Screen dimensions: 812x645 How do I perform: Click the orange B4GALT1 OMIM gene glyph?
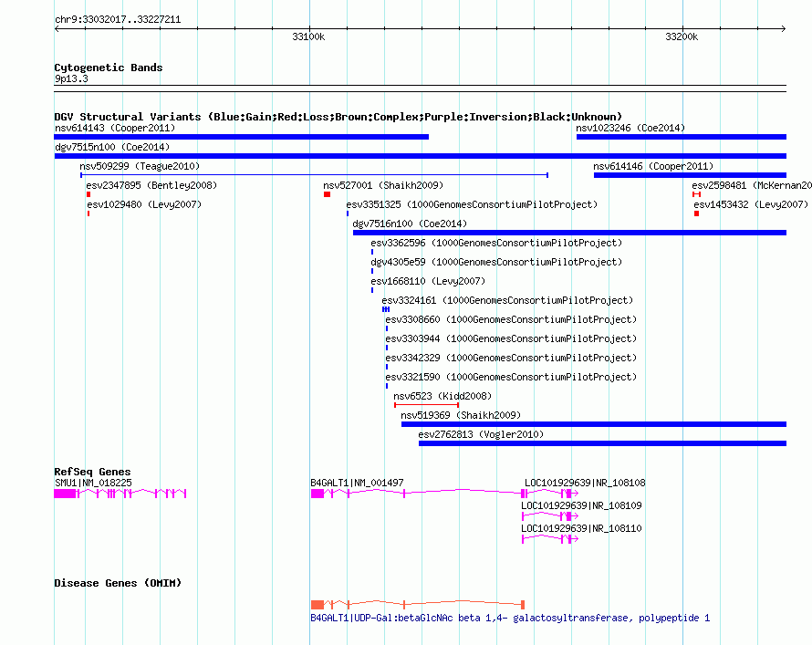click(x=418, y=604)
